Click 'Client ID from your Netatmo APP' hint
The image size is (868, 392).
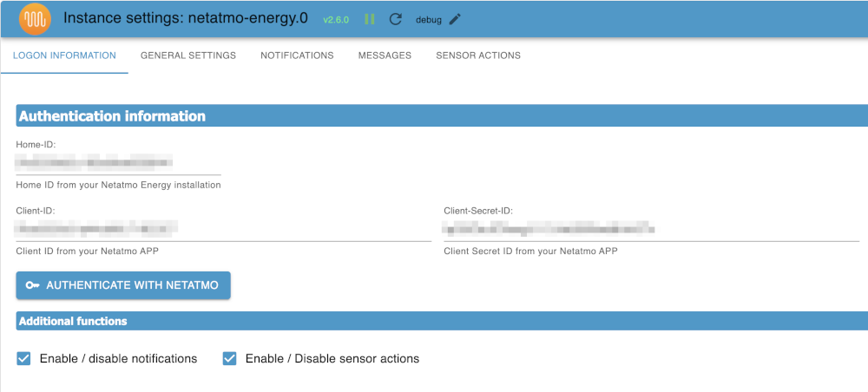88,251
